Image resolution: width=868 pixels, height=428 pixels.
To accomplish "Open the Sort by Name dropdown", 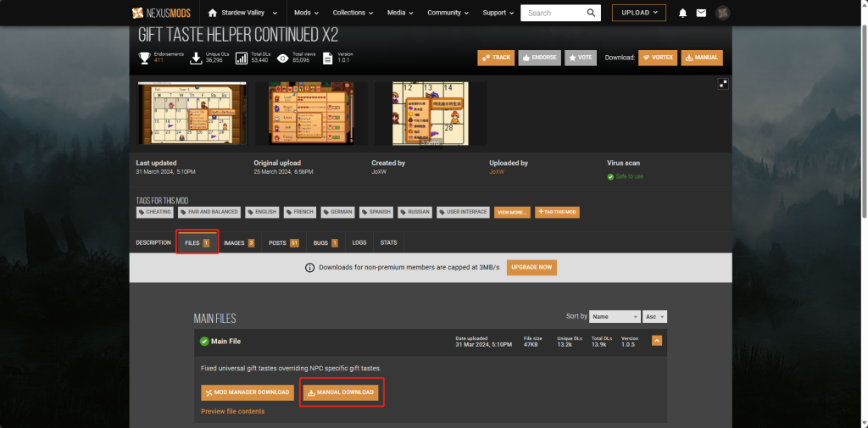I will [615, 316].
